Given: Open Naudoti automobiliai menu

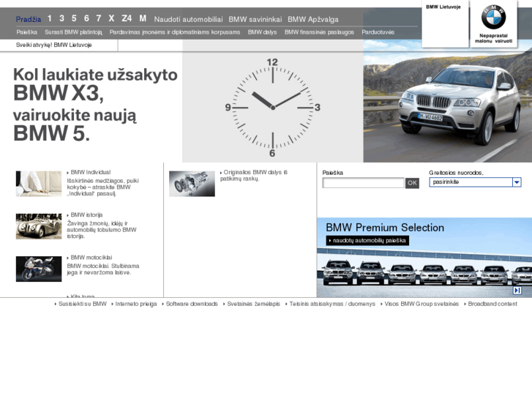Looking at the screenshot, I should point(188,19).
